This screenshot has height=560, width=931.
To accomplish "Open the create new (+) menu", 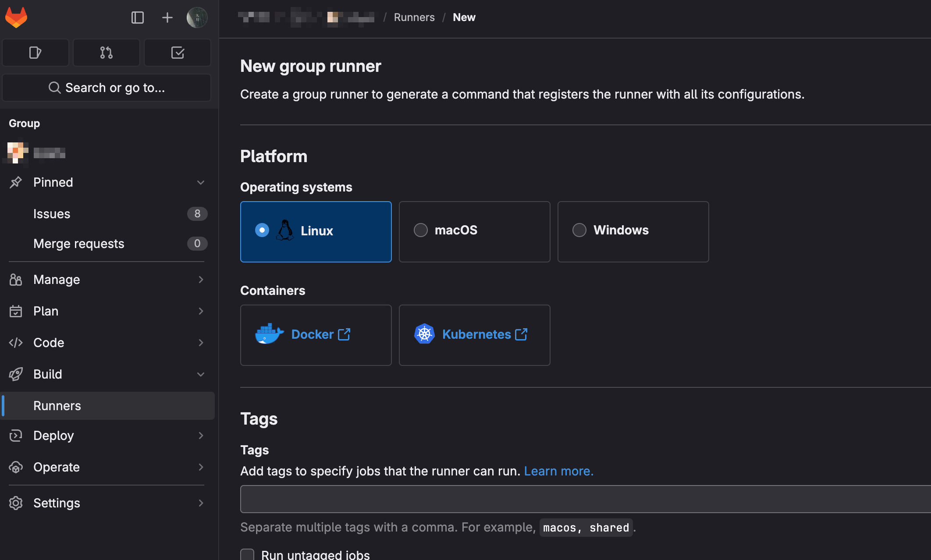I will [x=167, y=17].
